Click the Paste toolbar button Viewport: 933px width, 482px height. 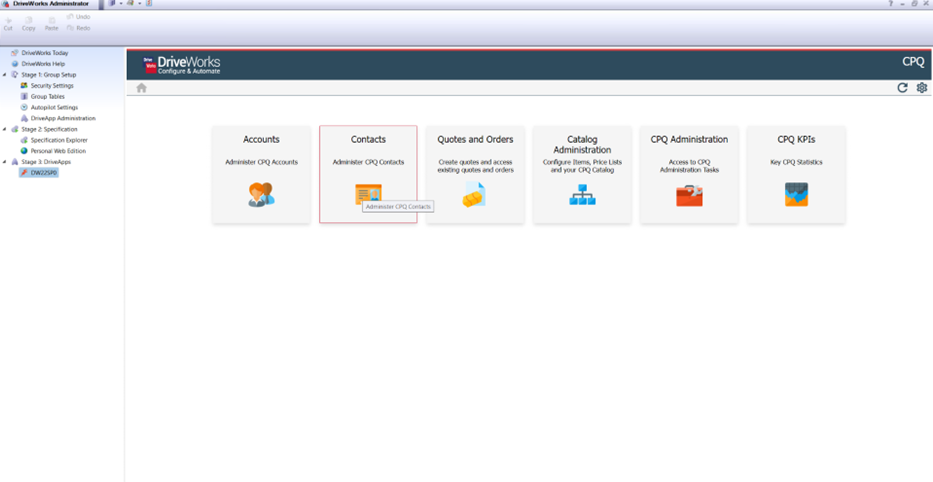(x=52, y=24)
